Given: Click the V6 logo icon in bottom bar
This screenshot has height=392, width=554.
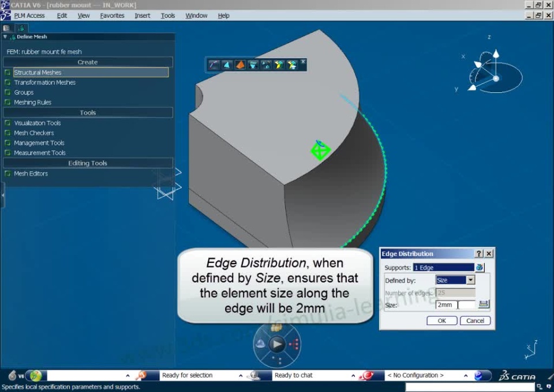Looking at the screenshot, I should (16, 376).
